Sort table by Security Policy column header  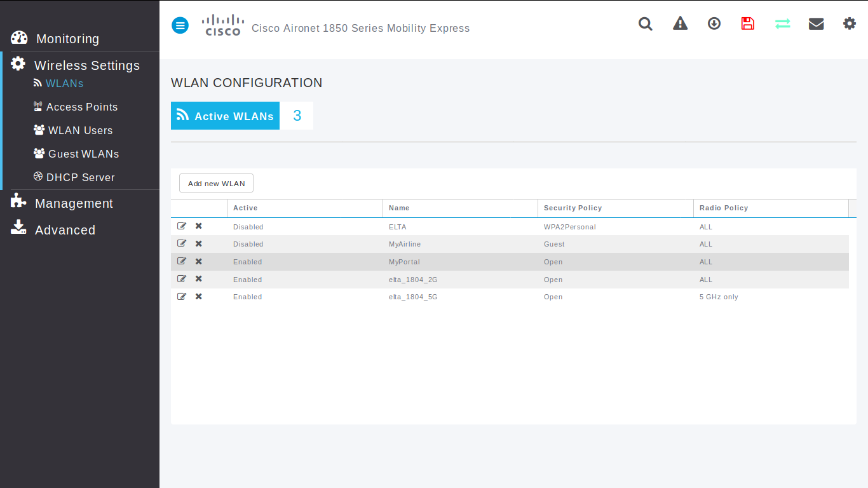pyautogui.click(x=573, y=208)
